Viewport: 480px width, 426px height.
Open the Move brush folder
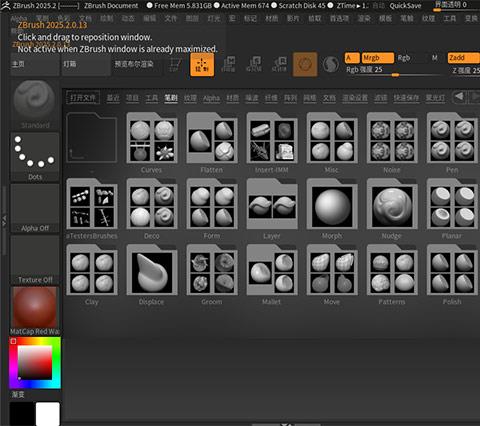click(332, 270)
